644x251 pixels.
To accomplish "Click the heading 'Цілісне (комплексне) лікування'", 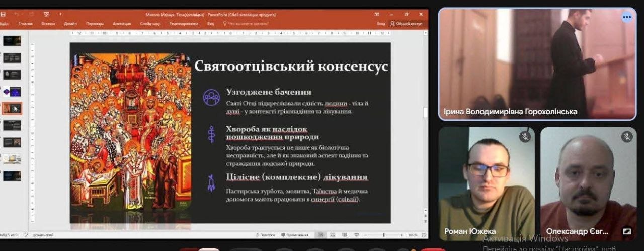I will 297,177.
